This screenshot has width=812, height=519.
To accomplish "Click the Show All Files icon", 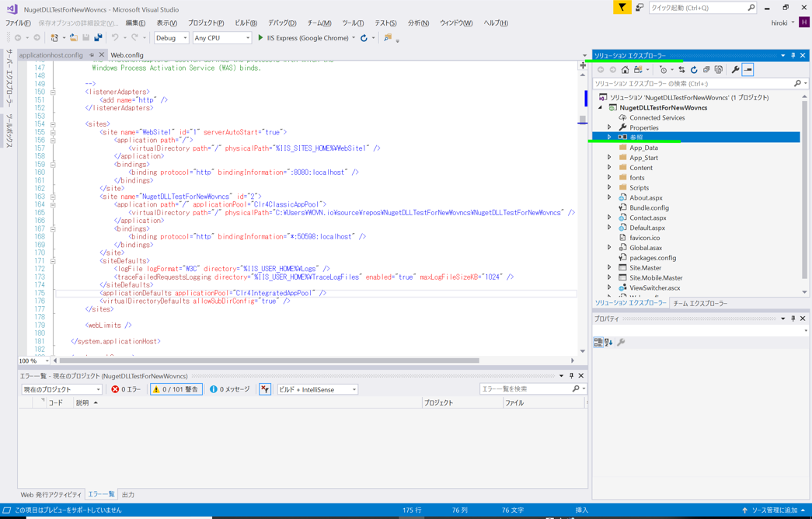I will tap(719, 70).
